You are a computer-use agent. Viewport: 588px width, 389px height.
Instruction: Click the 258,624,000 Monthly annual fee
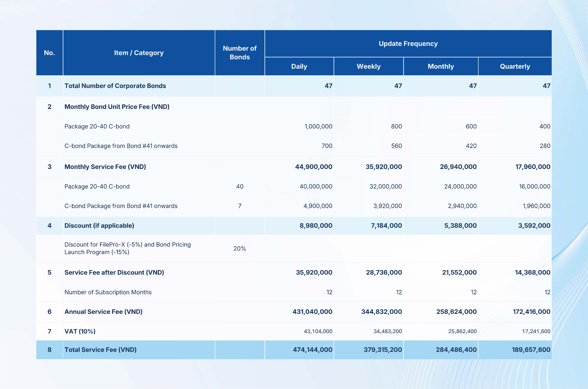pos(456,312)
